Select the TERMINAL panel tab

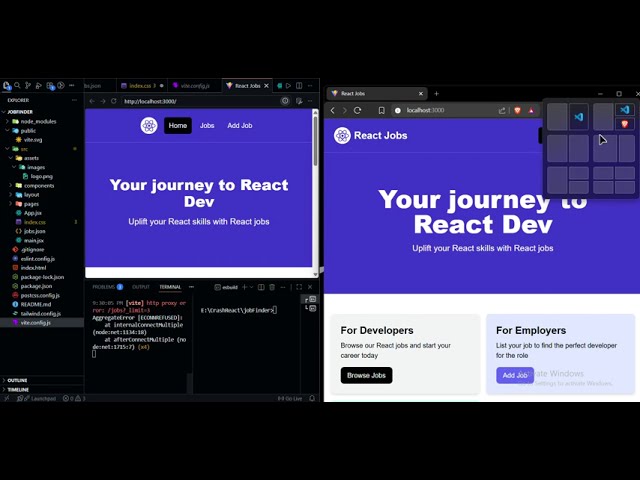[x=170, y=287]
